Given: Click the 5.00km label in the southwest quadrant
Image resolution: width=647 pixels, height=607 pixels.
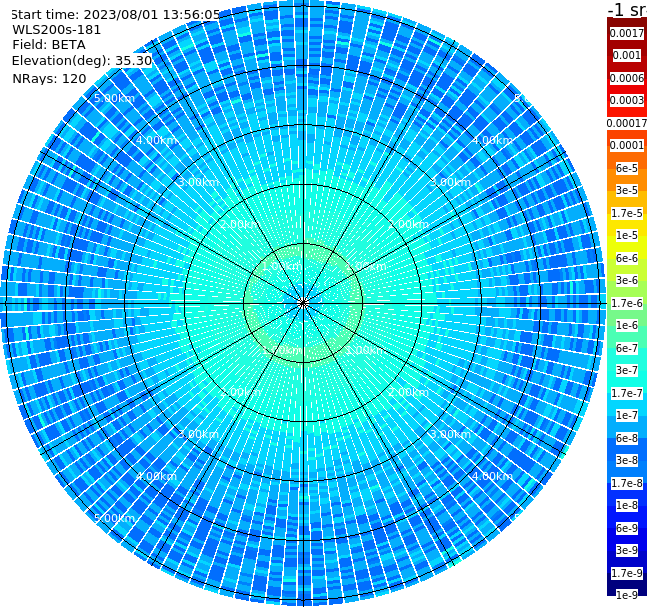Looking at the screenshot, I should click(114, 518).
